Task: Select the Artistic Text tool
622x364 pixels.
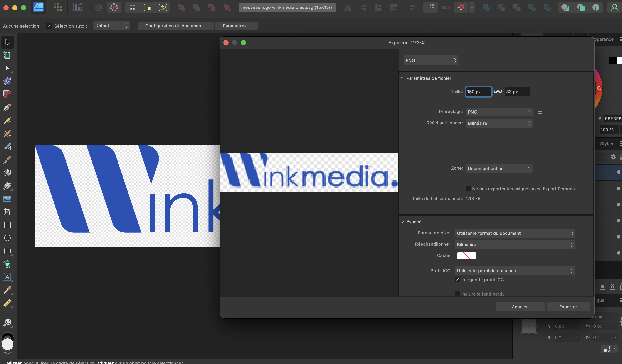Action: coord(7,277)
